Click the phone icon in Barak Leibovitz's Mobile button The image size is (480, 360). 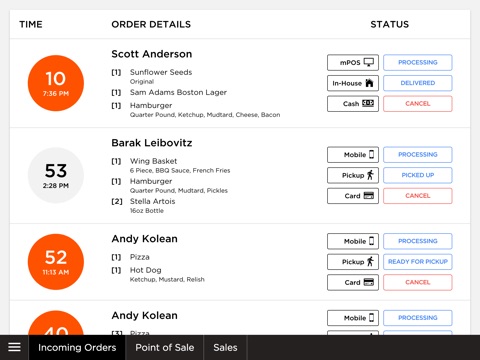pos(371,154)
